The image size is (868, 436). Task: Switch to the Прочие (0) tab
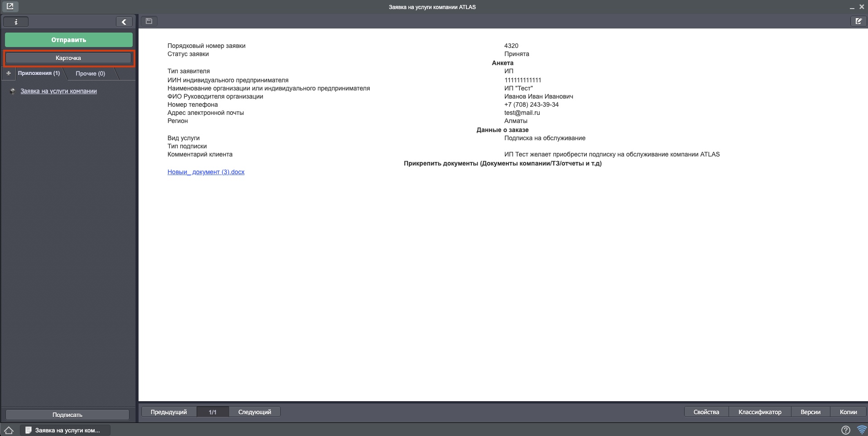click(x=90, y=74)
